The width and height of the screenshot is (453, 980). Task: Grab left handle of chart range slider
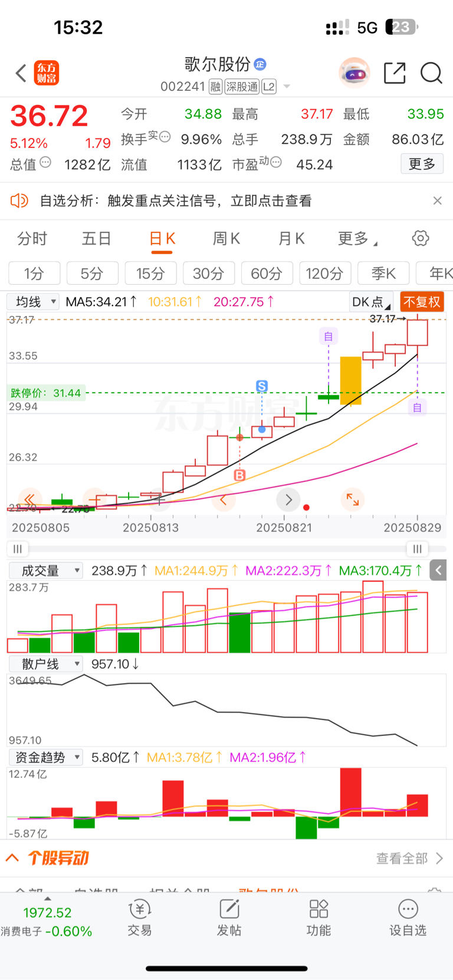[x=18, y=549]
